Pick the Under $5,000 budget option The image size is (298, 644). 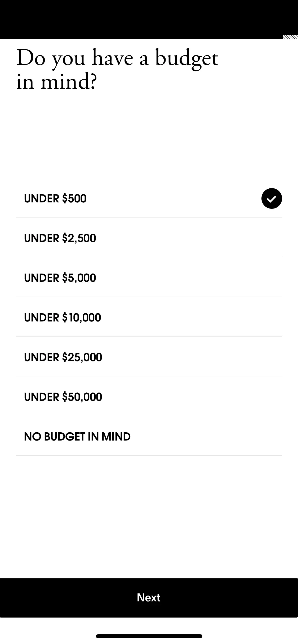[149, 278]
